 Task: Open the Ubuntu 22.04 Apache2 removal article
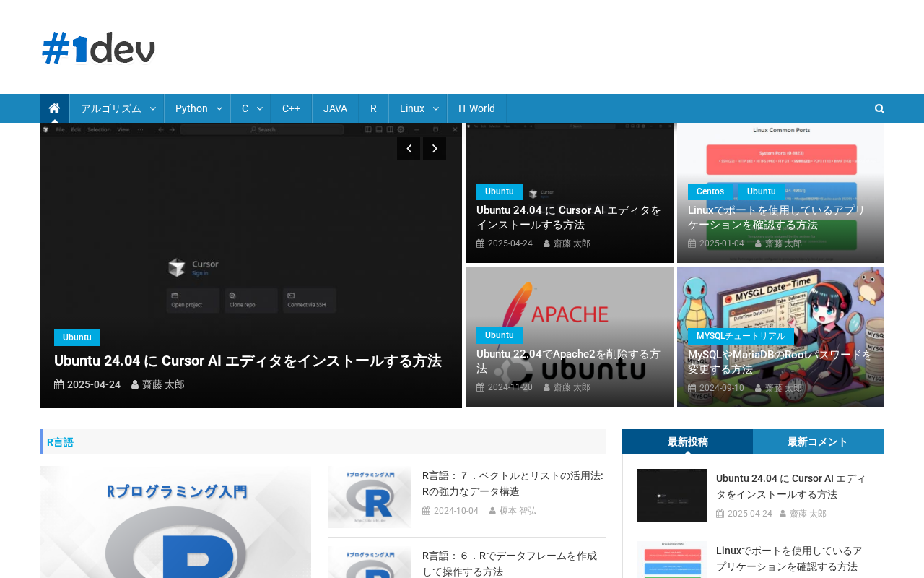(568, 361)
